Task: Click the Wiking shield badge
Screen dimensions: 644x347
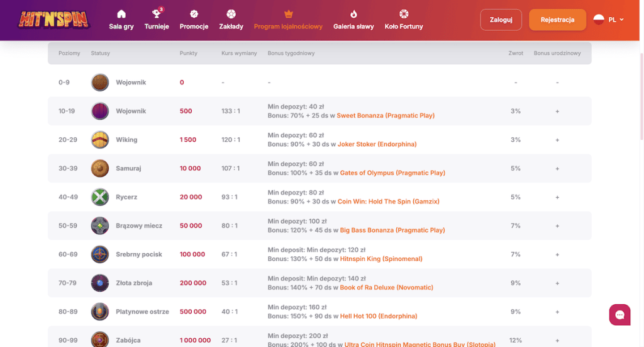Action: 100,140
